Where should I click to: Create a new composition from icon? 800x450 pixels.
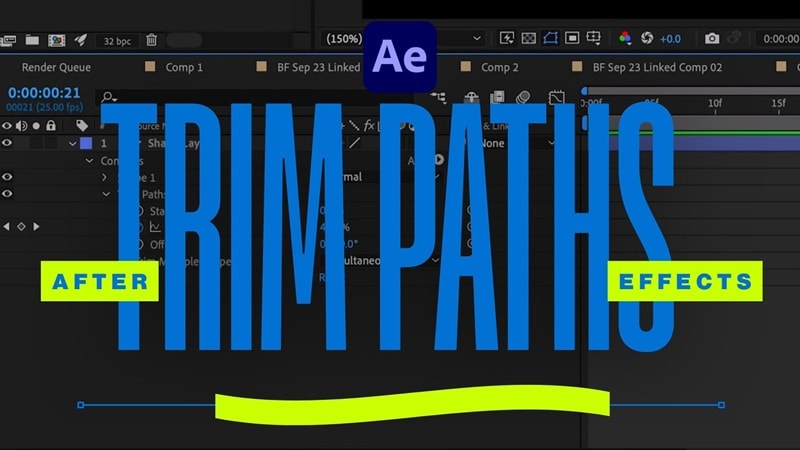[56, 40]
